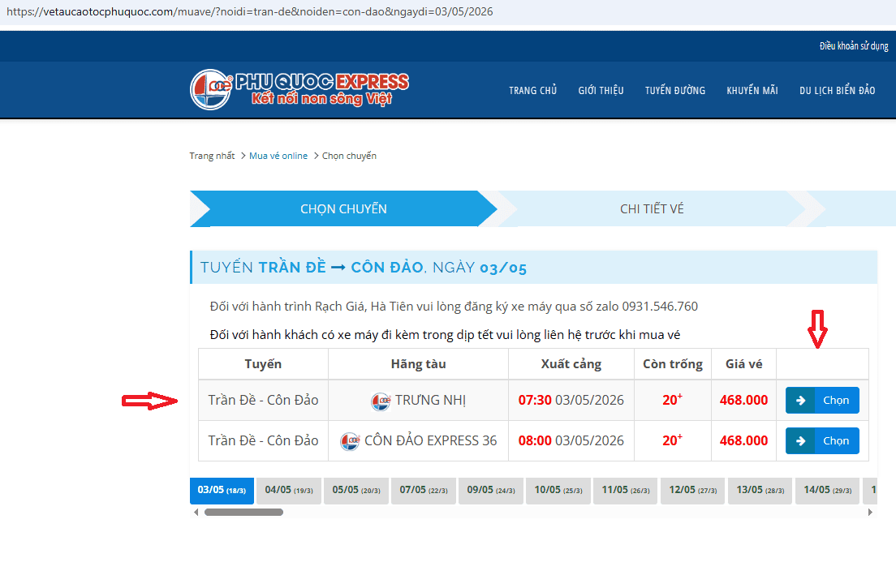Click the date strip scrollbar right arrow
The image size is (896, 588).
click(870, 512)
